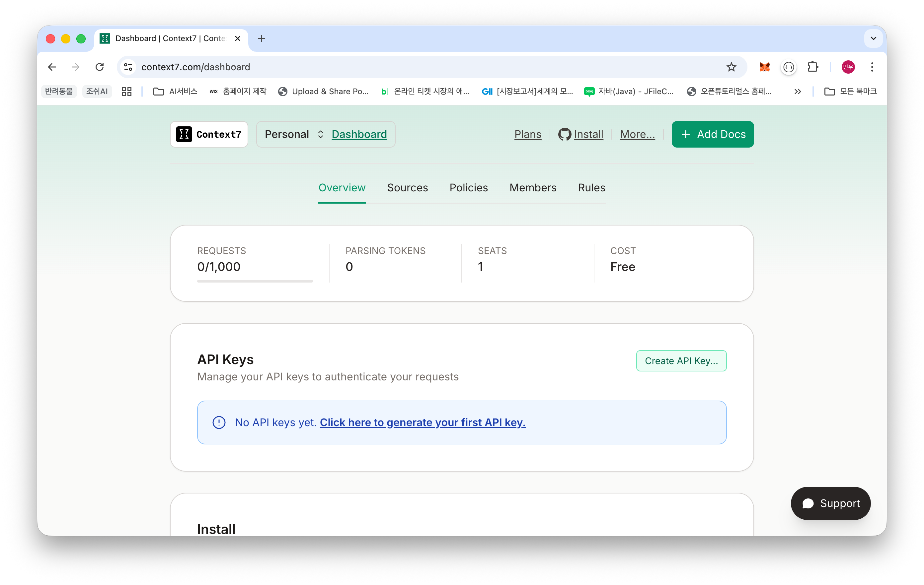Click the requests usage progress bar
This screenshot has width=924, height=585.
click(x=255, y=281)
